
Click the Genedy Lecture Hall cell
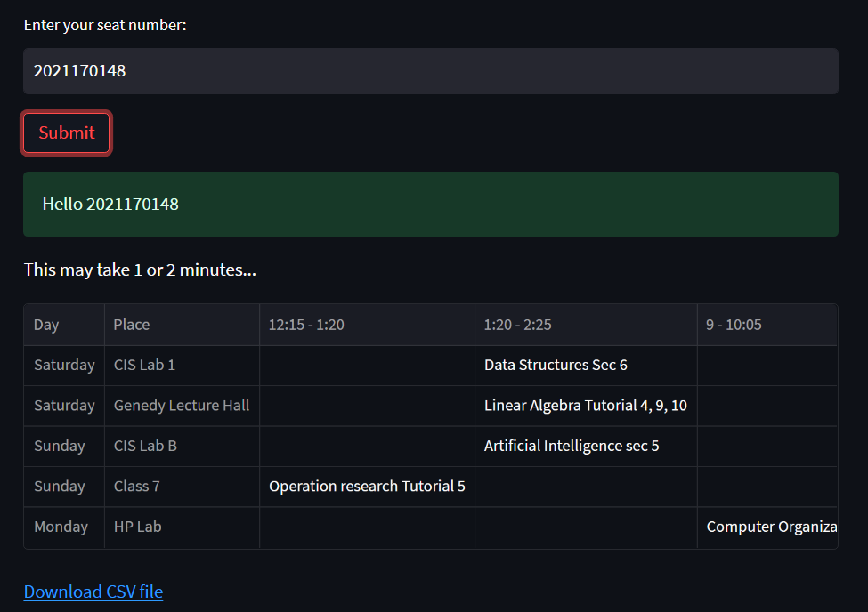(181, 405)
